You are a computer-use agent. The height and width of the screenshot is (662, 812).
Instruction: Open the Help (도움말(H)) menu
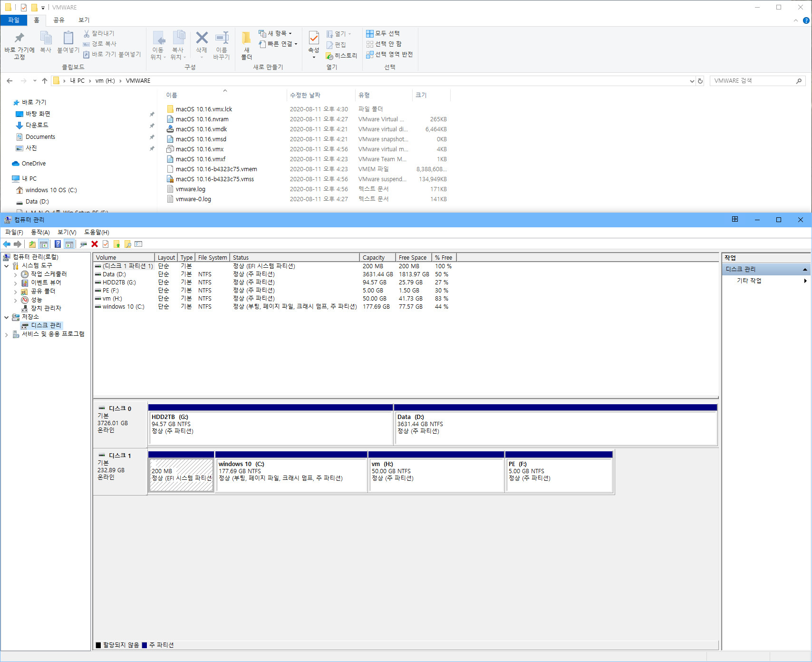click(x=97, y=233)
